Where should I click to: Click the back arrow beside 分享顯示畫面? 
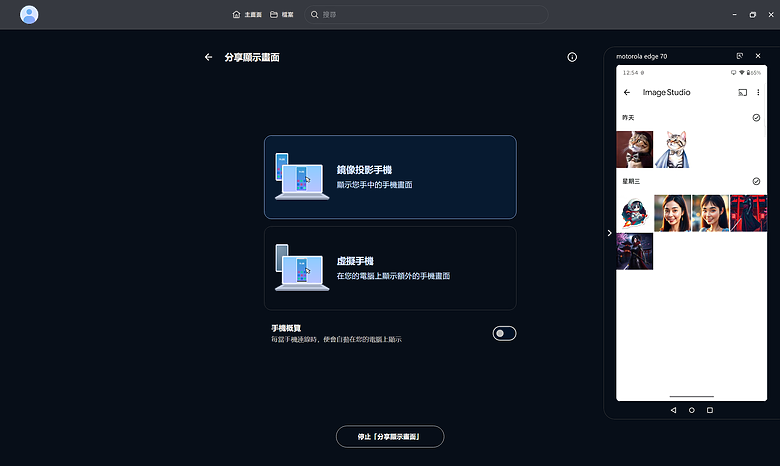(x=208, y=57)
